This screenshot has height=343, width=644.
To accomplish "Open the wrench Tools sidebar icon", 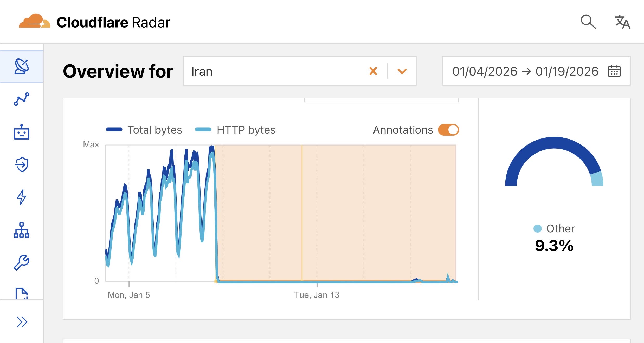I will coord(22,262).
